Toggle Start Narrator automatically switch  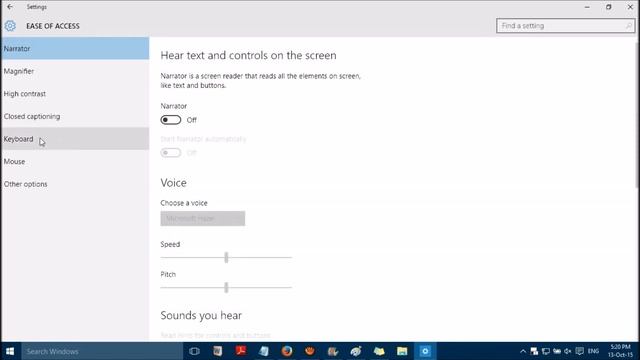(x=171, y=153)
